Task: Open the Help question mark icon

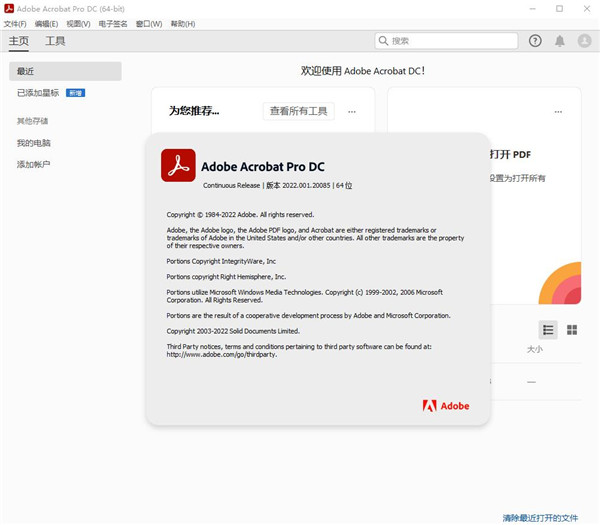Action: click(x=535, y=41)
